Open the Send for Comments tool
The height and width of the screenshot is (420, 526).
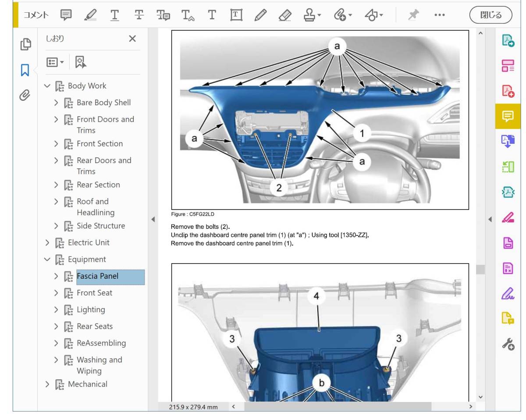click(x=508, y=318)
